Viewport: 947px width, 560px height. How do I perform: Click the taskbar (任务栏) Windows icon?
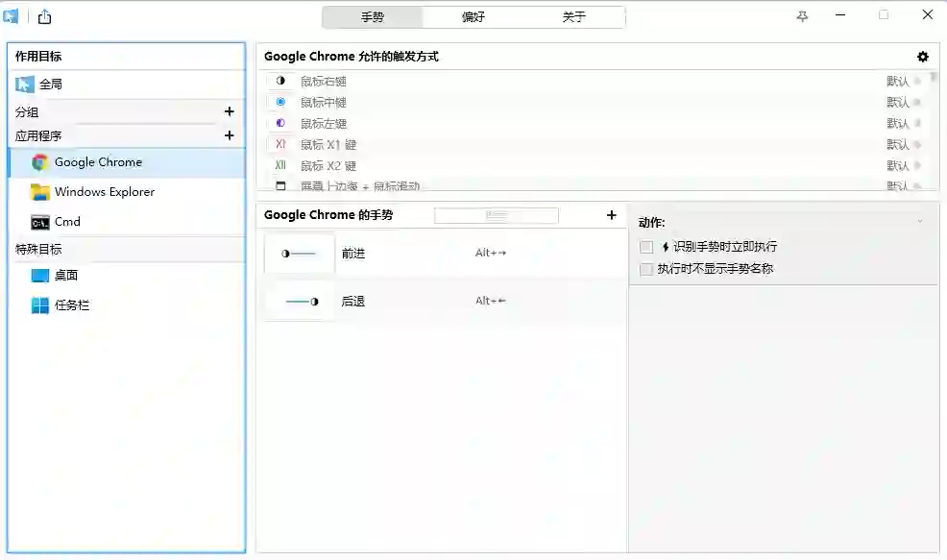40,305
